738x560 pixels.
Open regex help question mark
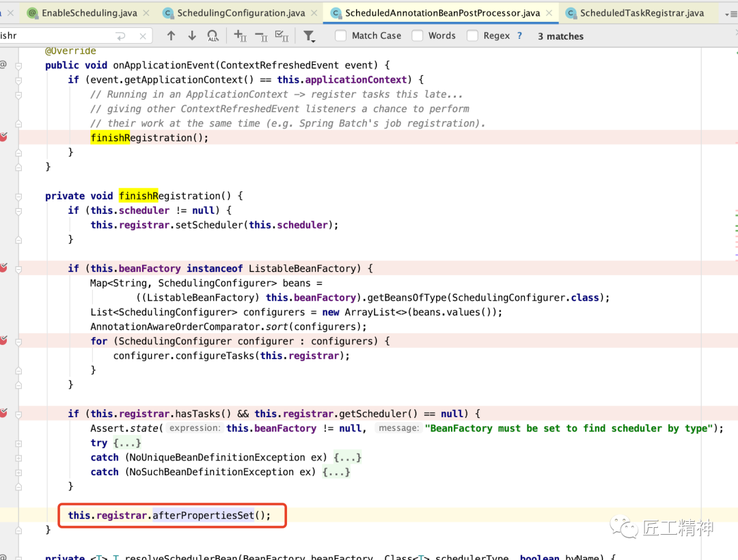click(x=519, y=36)
